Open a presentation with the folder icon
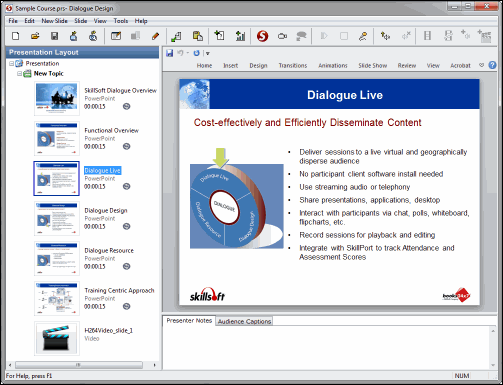Image resolution: width=503 pixels, height=385 pixels. pyautogui.click(x=35, y=36)
